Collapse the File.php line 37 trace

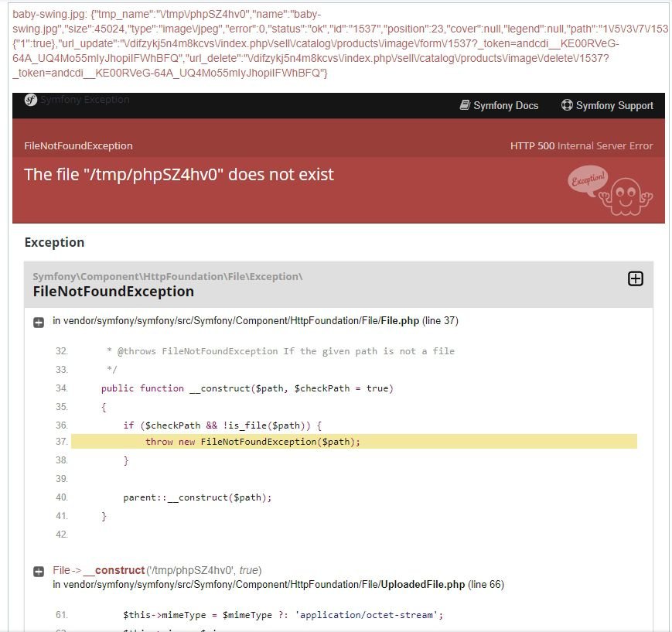pos(39,323)
